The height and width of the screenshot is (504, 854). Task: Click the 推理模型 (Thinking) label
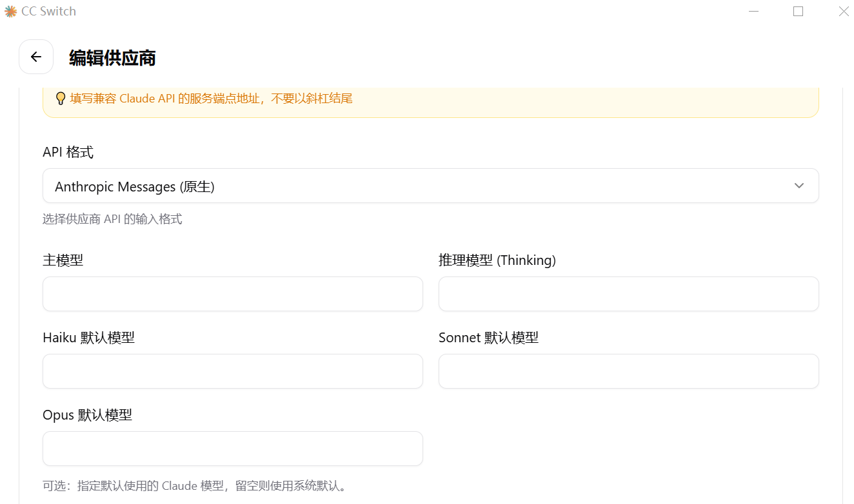pos(497,260)
